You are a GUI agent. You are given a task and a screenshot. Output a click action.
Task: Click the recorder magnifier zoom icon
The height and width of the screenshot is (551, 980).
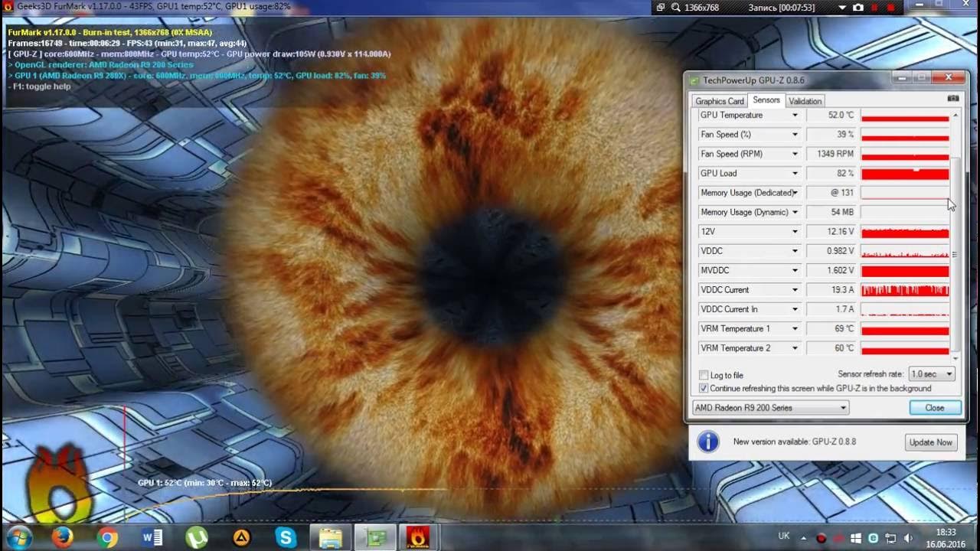[676, 7]
